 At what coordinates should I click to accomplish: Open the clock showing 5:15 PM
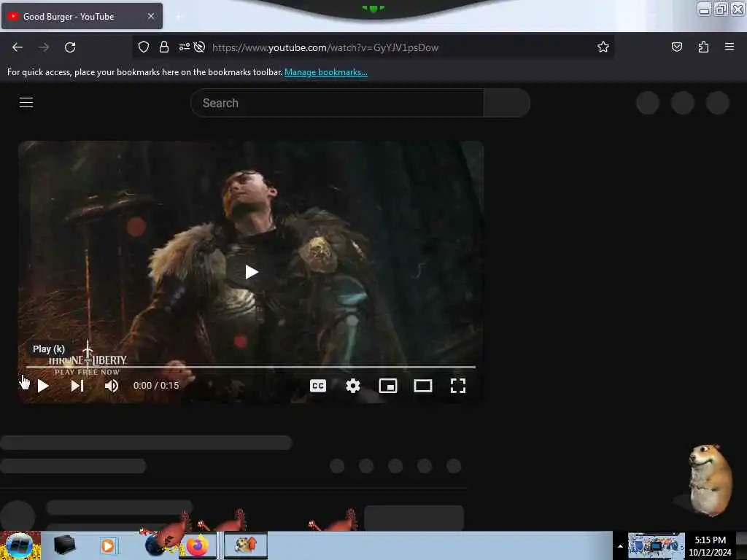coord(710,545)
